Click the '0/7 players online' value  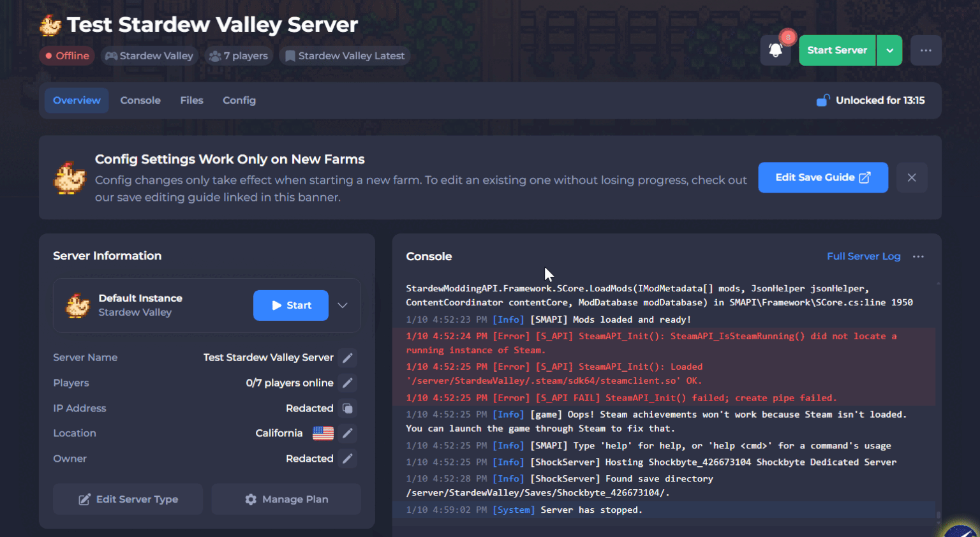coord(290,383)
